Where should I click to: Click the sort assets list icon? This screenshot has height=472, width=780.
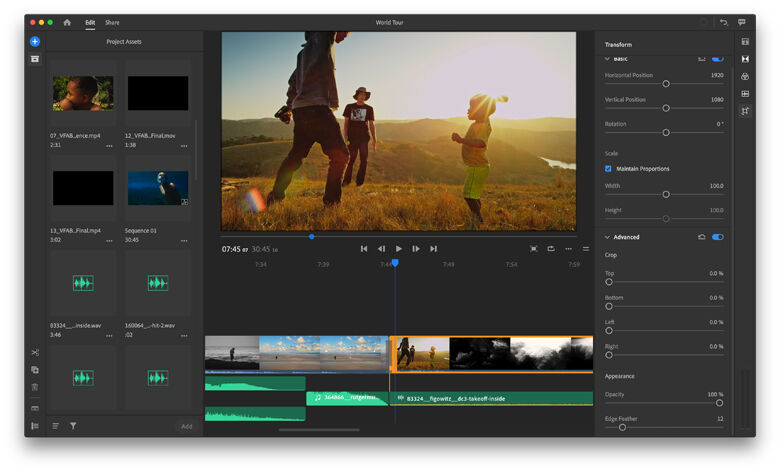click(56, 426)
